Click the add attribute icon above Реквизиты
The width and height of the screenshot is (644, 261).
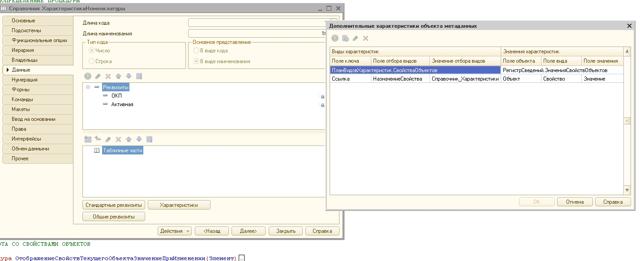pyautogui.click(x=88, y=76)
